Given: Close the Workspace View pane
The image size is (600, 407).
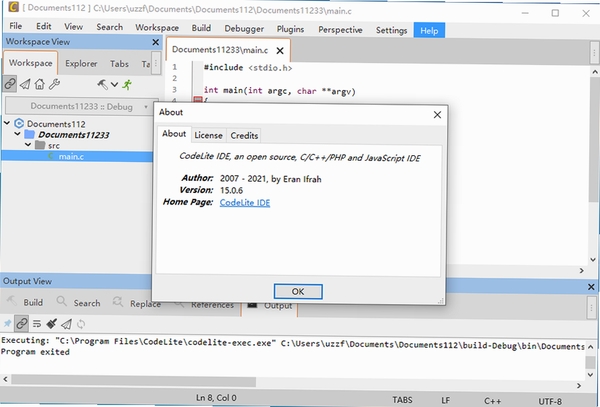Looking at the screenshot, I should coord(155,42).
